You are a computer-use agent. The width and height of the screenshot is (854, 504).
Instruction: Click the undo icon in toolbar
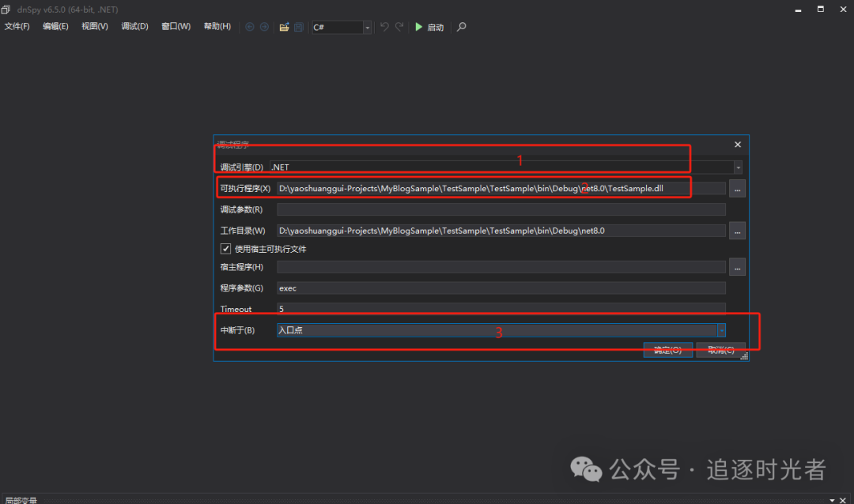(x=384, y=27)
